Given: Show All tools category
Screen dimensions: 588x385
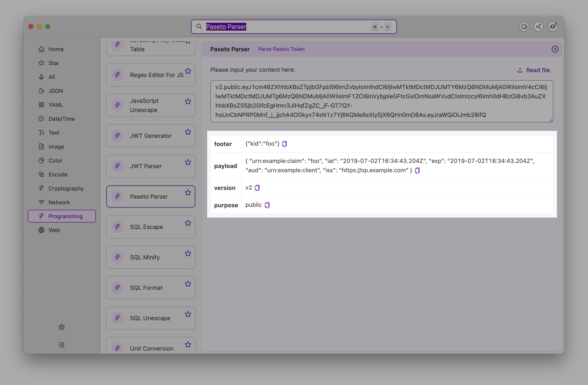Looking at the screenshot, I should (62, 77).
